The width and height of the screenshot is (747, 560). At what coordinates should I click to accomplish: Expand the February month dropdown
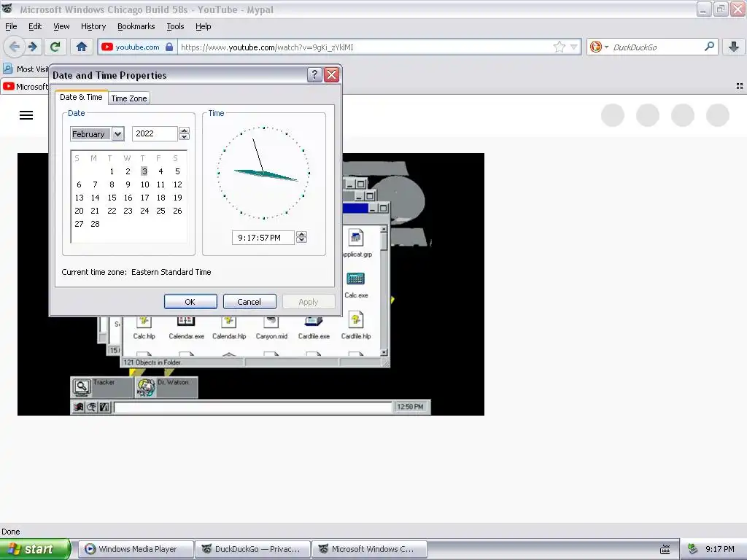(x=117, y=134)
